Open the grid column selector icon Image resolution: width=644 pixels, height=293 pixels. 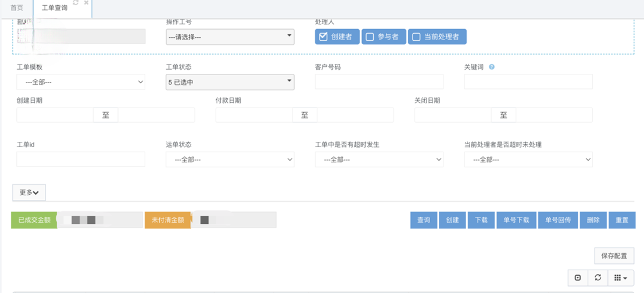coord(620,278)
